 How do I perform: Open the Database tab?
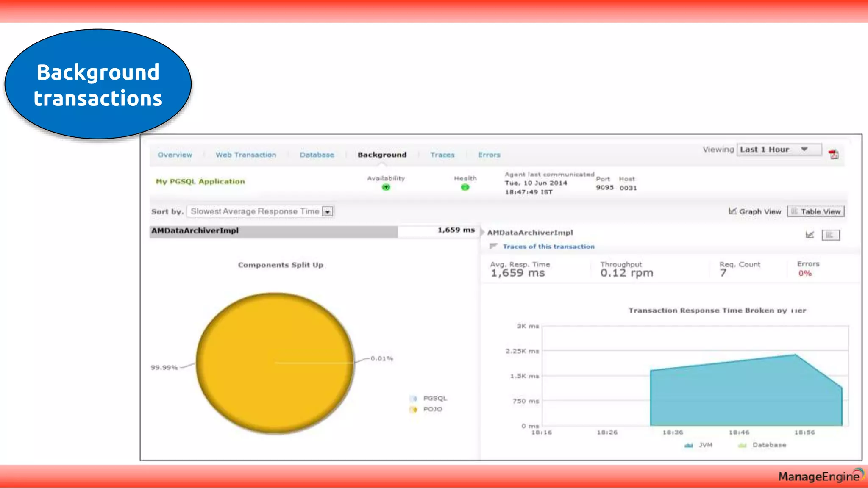(317, 155)
